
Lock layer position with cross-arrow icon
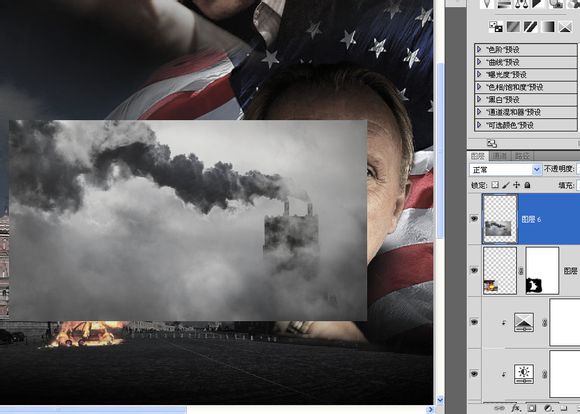click(516, 185)
